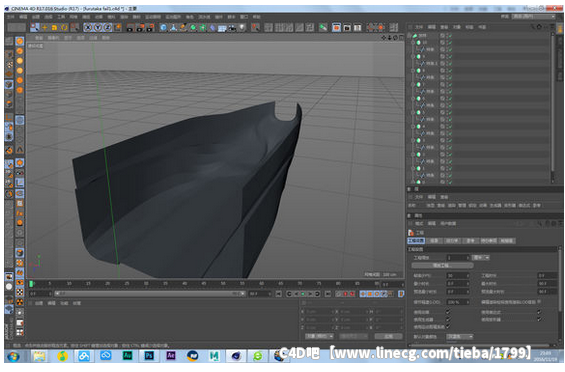
Task: Open Photoshop from the taskbar
Action: point(149,356)
